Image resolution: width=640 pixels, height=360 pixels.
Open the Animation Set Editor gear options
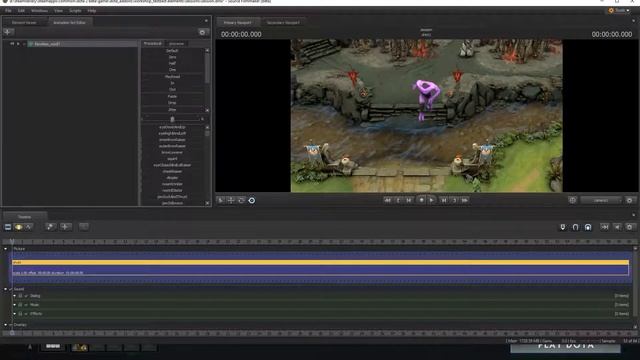point(202,32)
